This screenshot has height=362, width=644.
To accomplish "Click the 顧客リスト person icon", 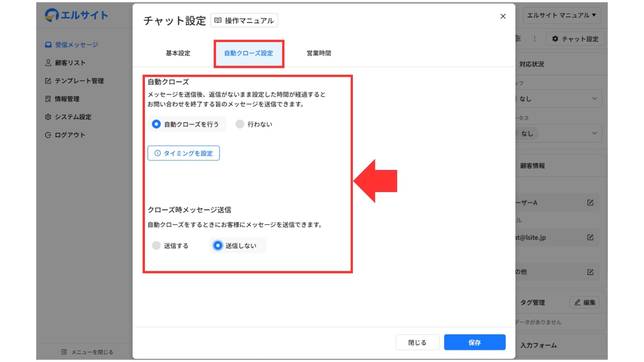I will point(48,63).
